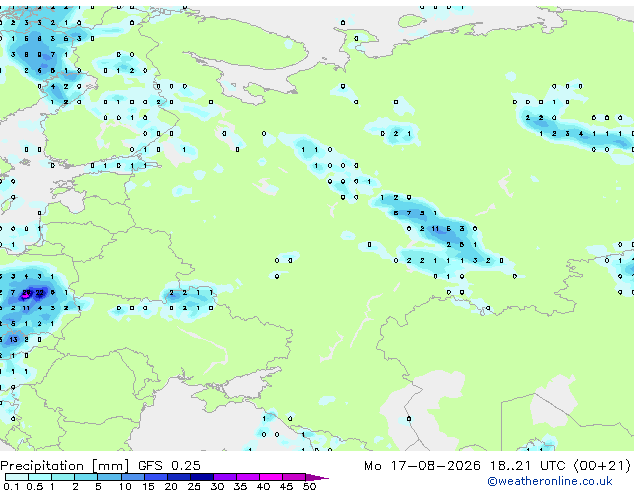Click the 'Mo 17-08-2026' date text
Image resolution: width=634 pixels, height=490 pixels.
coord(423,466)
